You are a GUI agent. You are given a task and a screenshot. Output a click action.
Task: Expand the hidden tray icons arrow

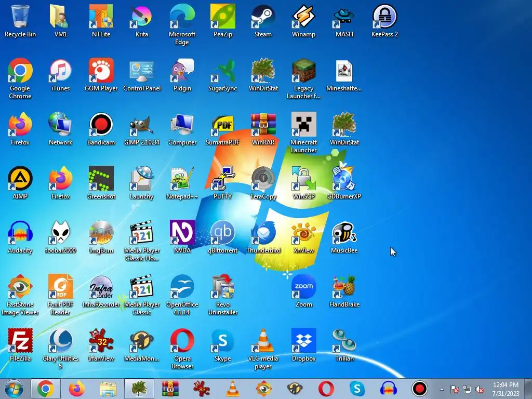pos(442,389)
